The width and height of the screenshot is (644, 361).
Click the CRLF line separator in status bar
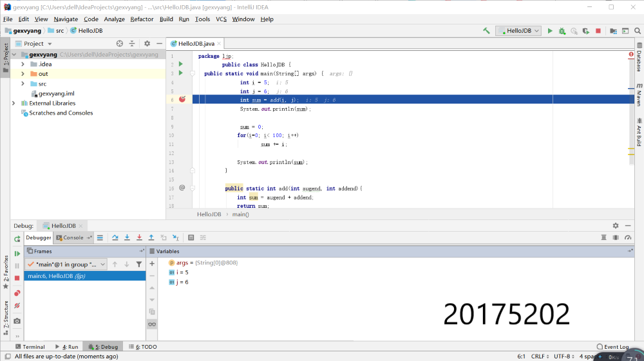click(540, 356)
